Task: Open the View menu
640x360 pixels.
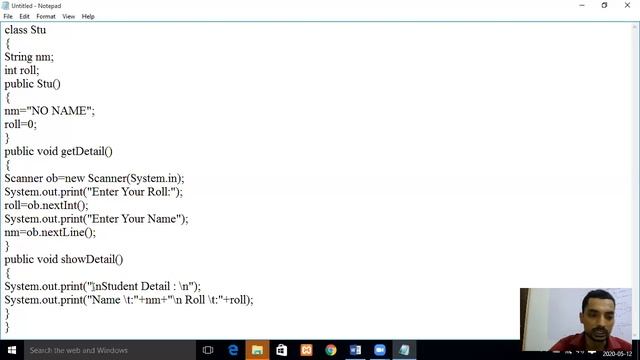Action: click(x=69, y=16)
